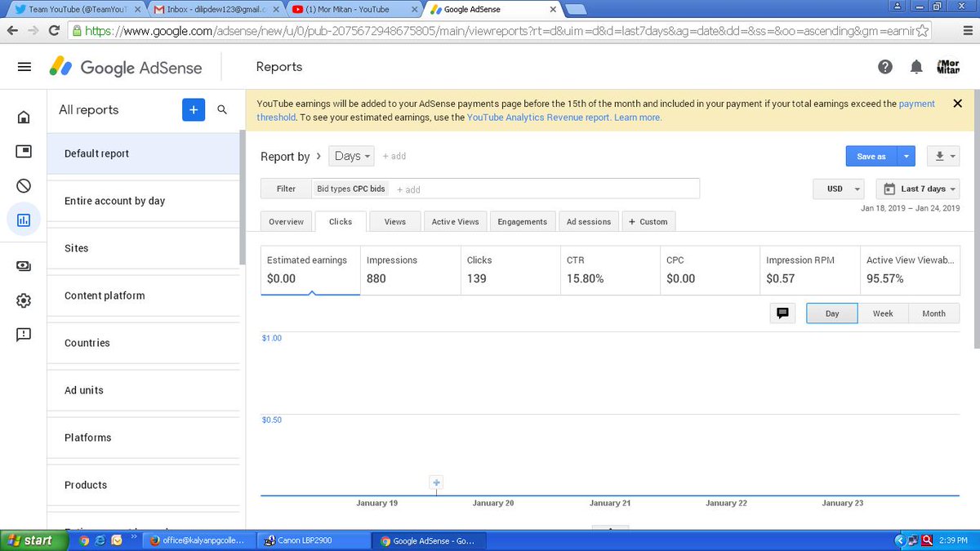This screenshot has width=980, height=551.
Task: Click Bid types CPC bids filter chip
Action: 351,189
